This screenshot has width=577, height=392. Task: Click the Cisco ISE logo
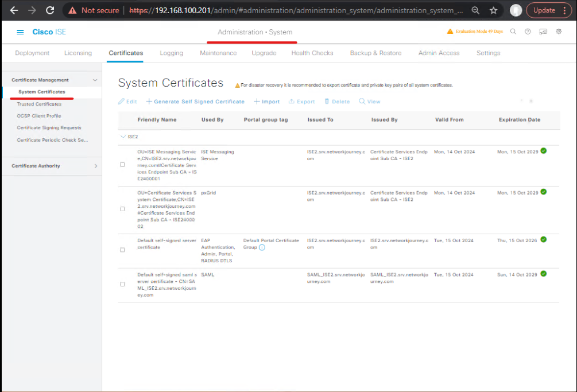tap(49, 32)
